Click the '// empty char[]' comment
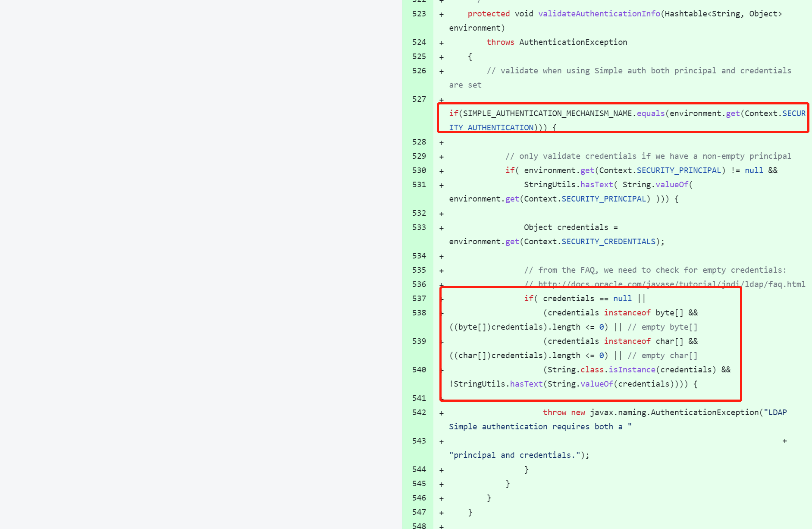This screenshot has height=529, width=812. [662, 356]
